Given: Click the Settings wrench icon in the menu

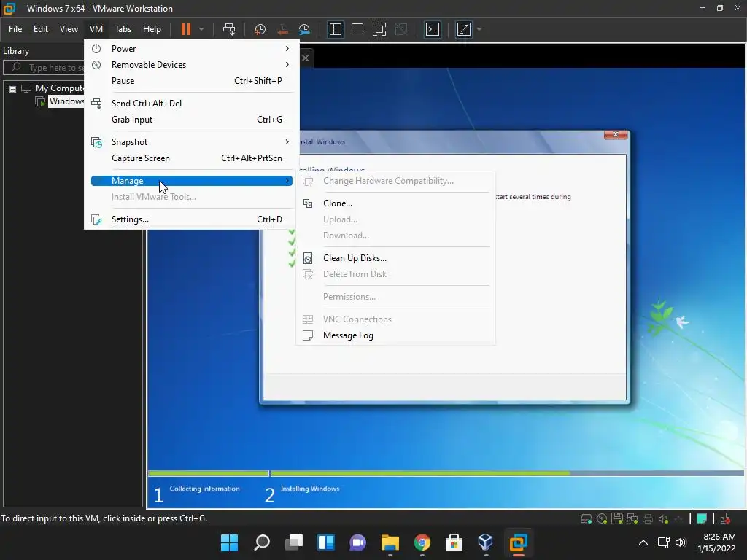Looking at the screenshot, I should point(97,219).
